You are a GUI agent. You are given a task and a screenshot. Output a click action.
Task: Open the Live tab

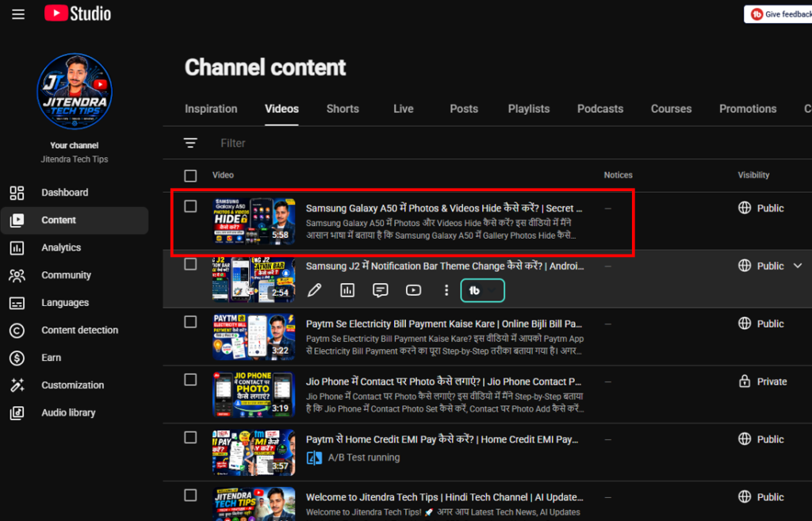[x=403, y=109]
